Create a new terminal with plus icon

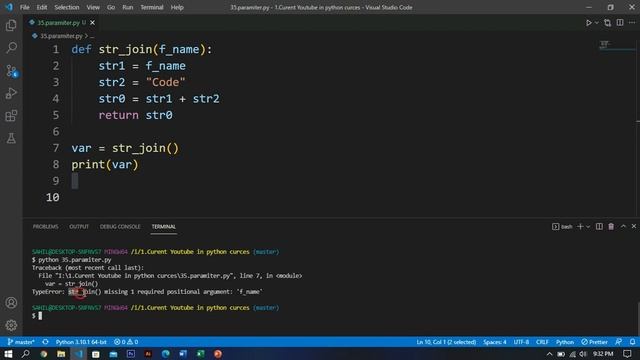(x=580, y=227)
